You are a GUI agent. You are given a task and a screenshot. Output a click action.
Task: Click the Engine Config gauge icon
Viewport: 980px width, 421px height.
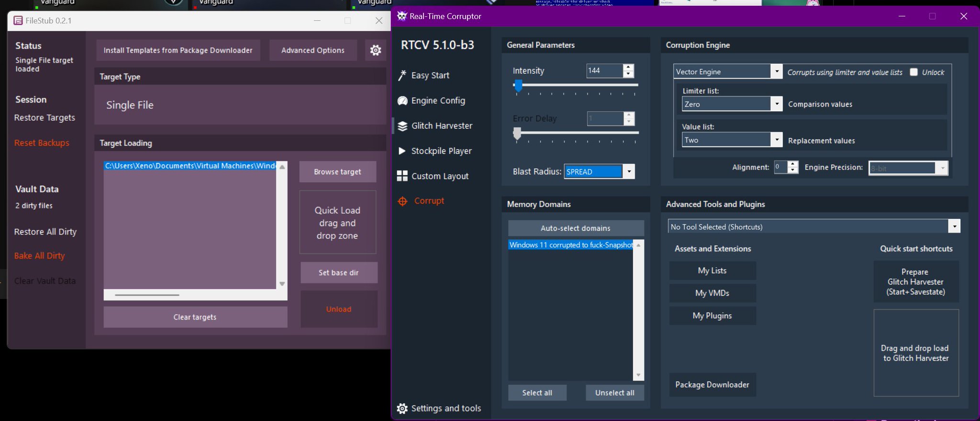402,101
